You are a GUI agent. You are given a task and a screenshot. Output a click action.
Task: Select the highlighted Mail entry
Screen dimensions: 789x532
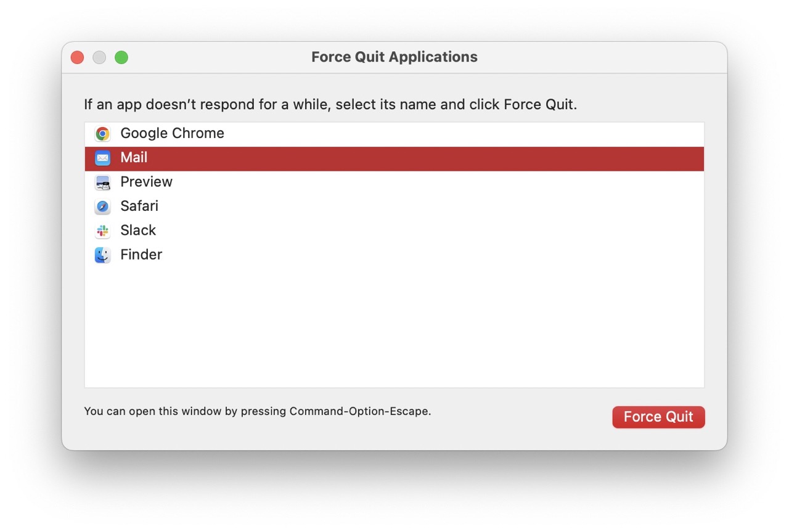[134, 158]
